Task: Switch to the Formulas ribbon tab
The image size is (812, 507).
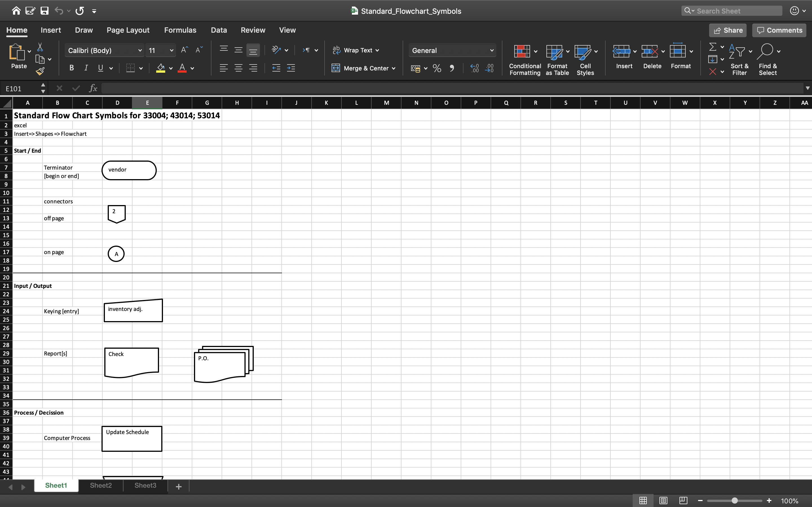Action: coord(180,30)
